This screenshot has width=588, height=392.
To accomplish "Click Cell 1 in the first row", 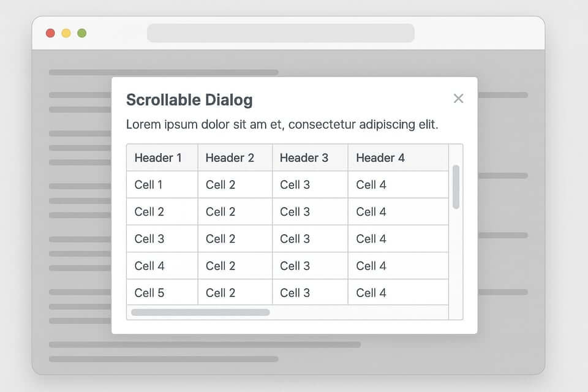I will (149, 185).
